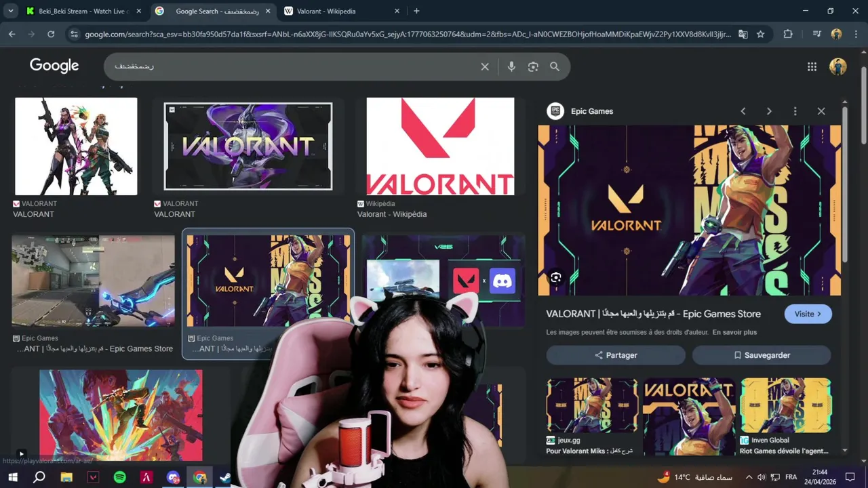The width and height of the screenshot is (868, 488).
Task: Go to Google home via logo
Action: pyautogui.click(x=54, y=66)
